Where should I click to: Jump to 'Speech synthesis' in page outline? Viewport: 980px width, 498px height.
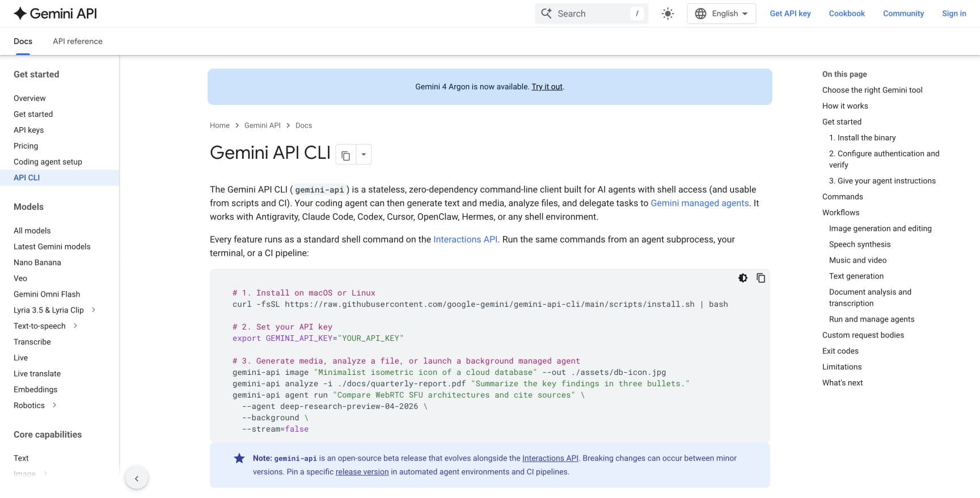(x=860, y=244)
